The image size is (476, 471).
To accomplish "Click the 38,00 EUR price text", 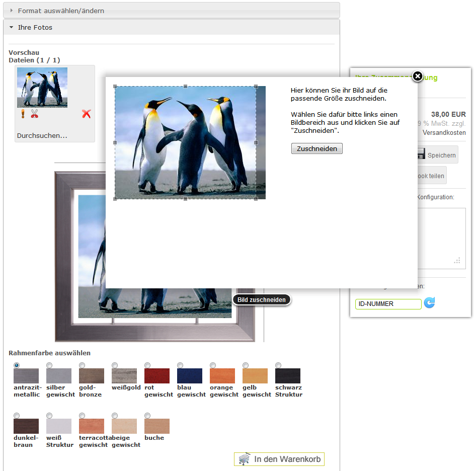I will 448,114.
